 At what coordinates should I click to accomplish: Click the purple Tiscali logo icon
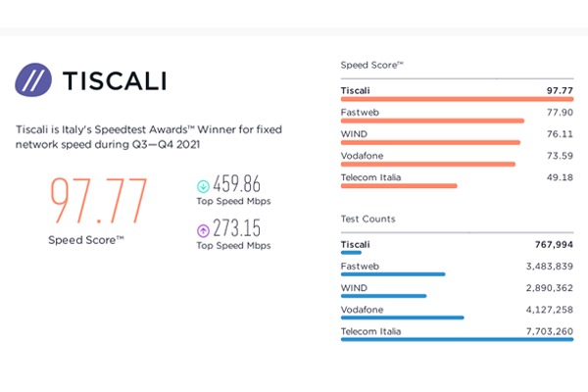pos(34,82)
